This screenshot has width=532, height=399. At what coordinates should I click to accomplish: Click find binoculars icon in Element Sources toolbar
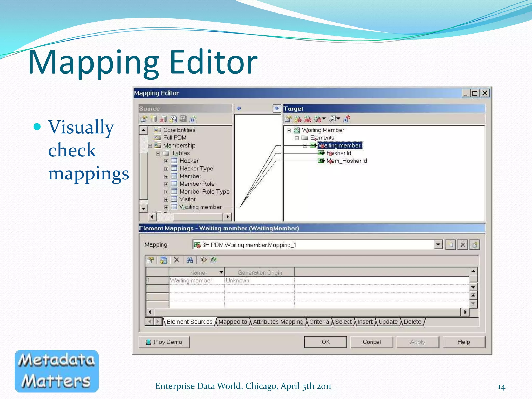point(190,260)
